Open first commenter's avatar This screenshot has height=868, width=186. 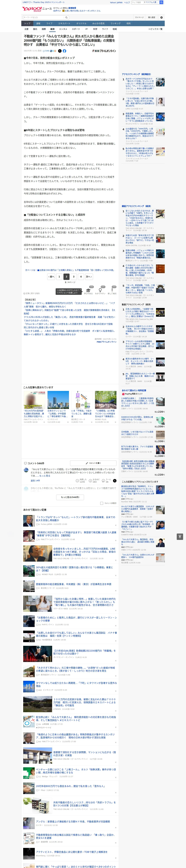click(x=26, y=470)
